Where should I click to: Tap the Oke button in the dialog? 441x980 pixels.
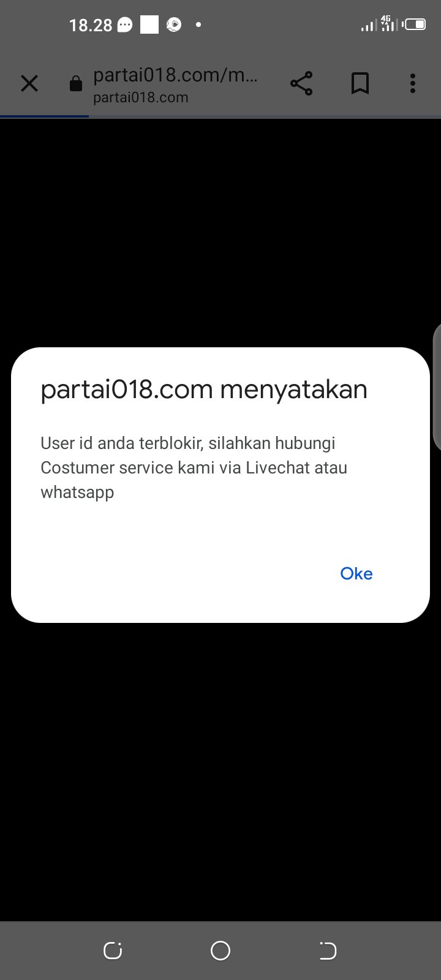pyautogui.click(x=356, y=573)
